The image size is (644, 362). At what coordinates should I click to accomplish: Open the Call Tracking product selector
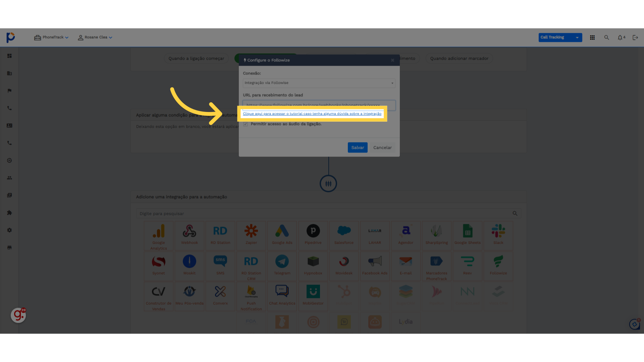point(560,38)
